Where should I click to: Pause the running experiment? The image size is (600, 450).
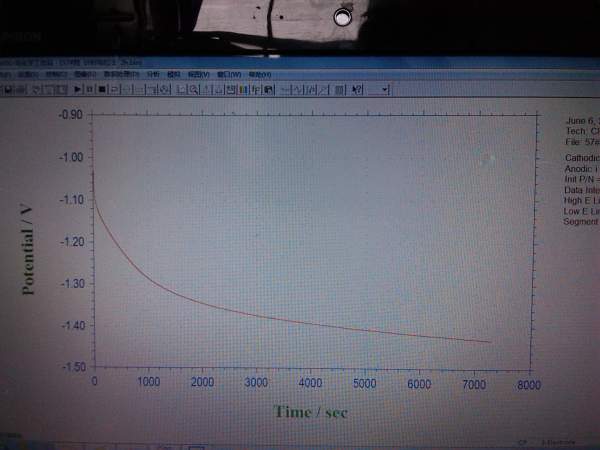(90, 89)
